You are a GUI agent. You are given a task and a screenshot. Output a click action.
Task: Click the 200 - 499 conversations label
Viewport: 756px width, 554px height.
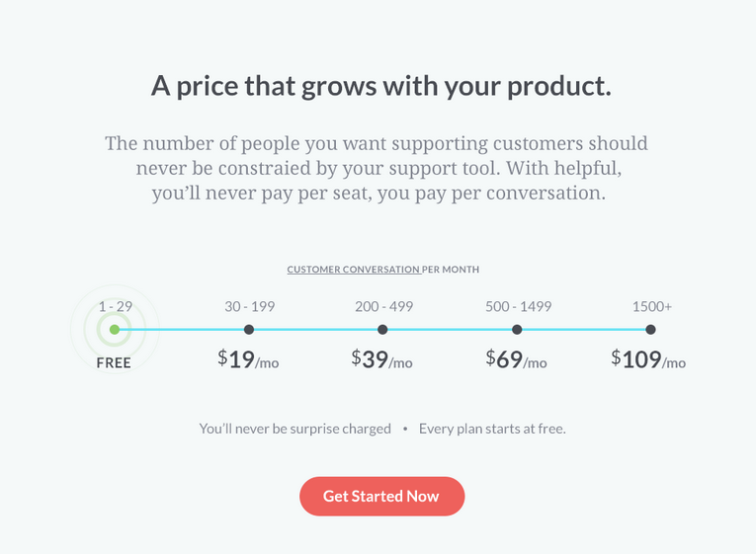click(x=383, y=306)
